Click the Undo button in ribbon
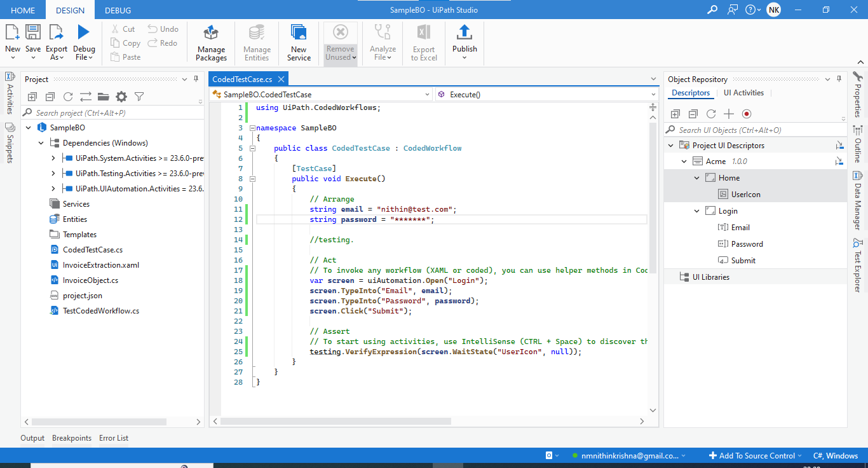The height and width of the screenshot is (468, 868). tap(163, 29)
